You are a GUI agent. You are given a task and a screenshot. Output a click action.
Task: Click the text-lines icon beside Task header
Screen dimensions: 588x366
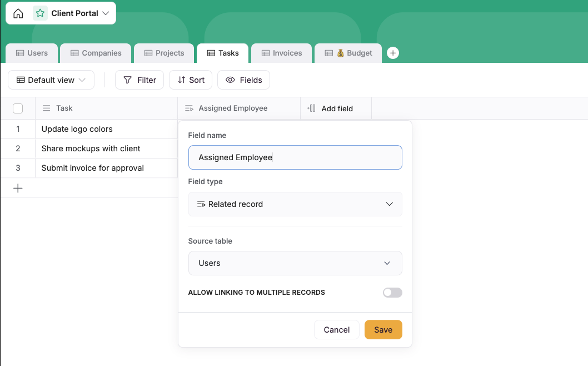click(47, 108)
